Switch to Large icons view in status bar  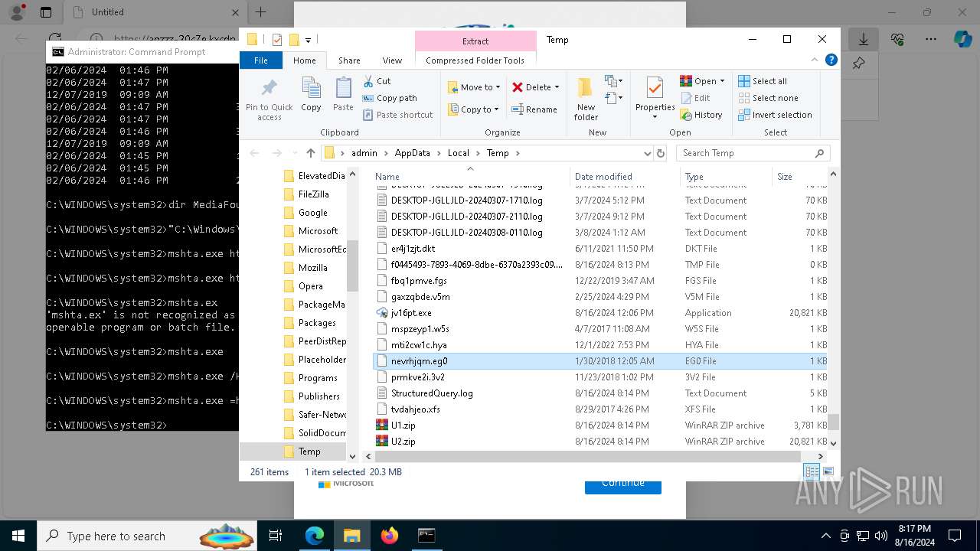point(827,472)
